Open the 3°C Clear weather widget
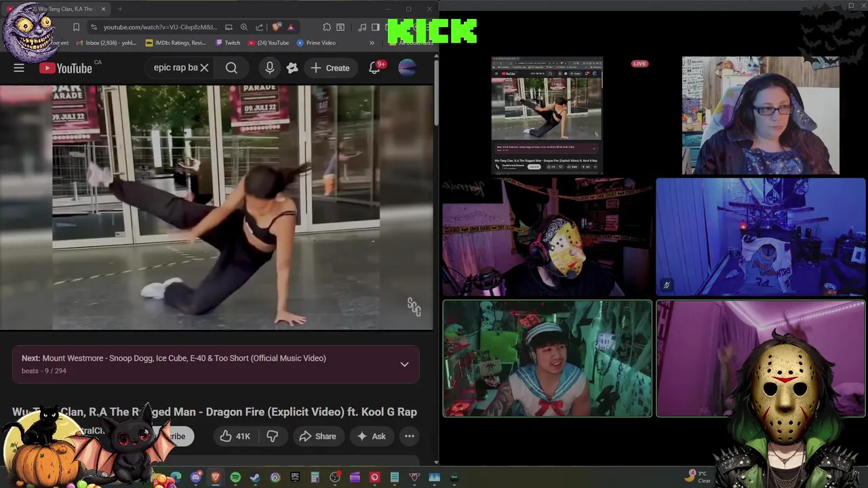Viewport: 868px width, 488px height. coord(698,476)
